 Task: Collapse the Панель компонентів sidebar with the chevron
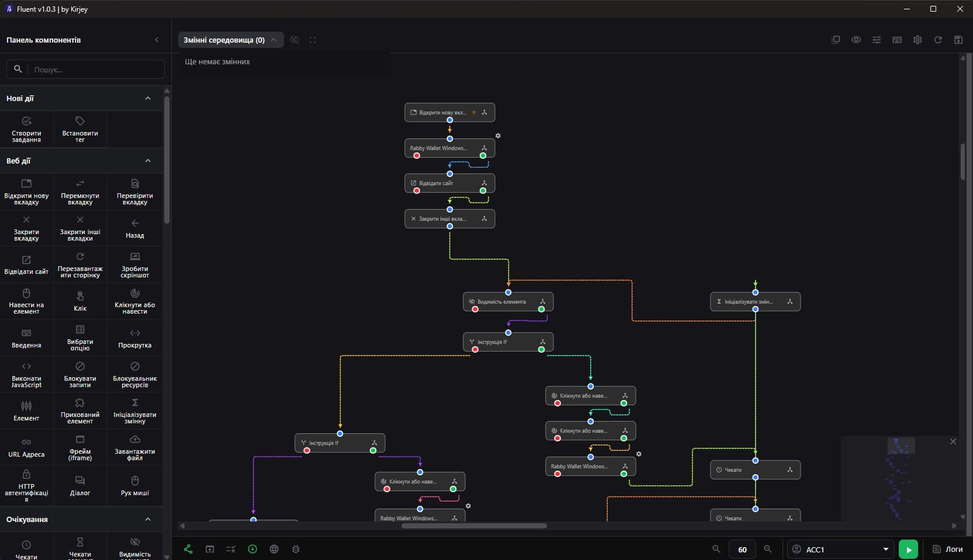tap(157, 40)
